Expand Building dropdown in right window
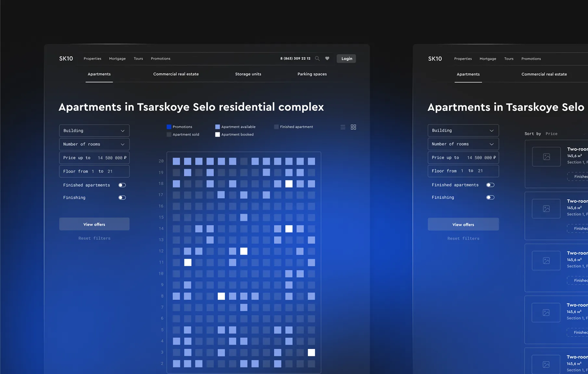Viewport: 588px width, 374px height. click(463, 131)
